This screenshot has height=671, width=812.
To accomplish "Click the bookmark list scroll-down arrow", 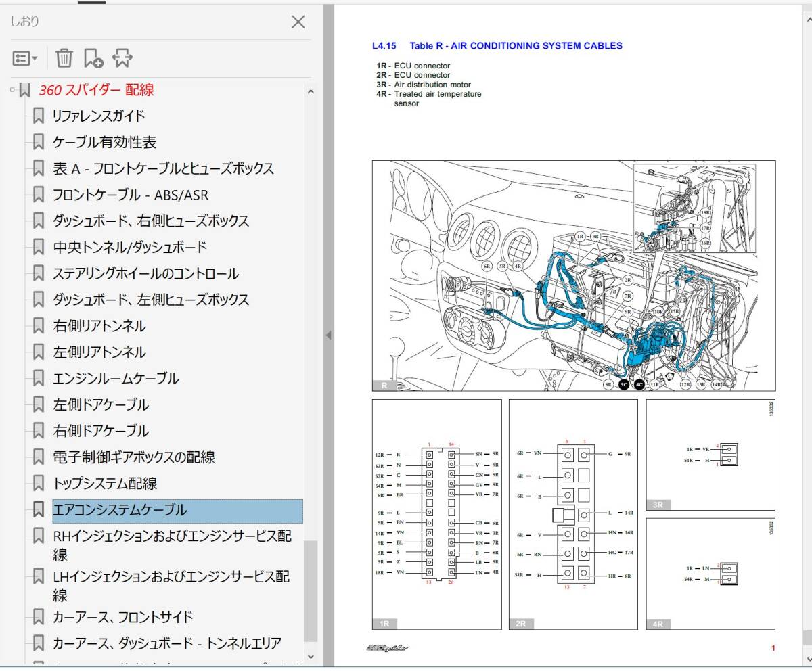I will click(311, 656).
